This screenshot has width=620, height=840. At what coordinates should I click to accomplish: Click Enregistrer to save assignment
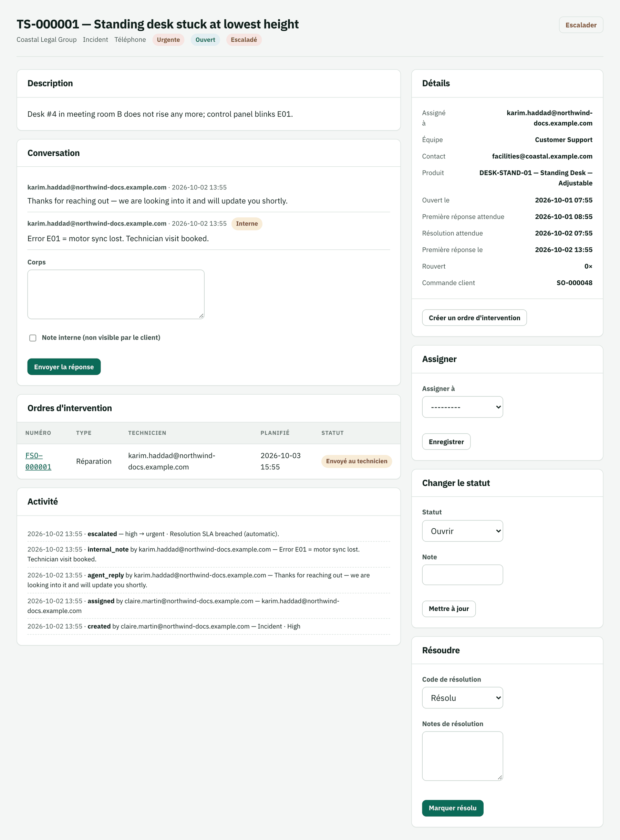point(446,442)
